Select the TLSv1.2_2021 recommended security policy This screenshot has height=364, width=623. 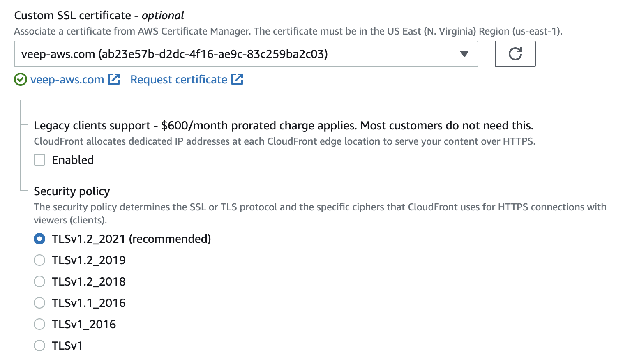click(x=39, y=238)
